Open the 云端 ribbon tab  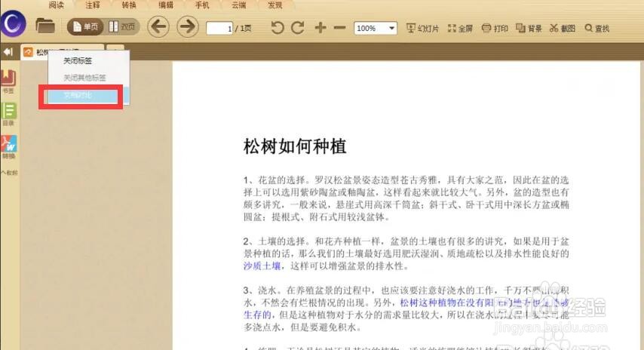click(238, 5)
